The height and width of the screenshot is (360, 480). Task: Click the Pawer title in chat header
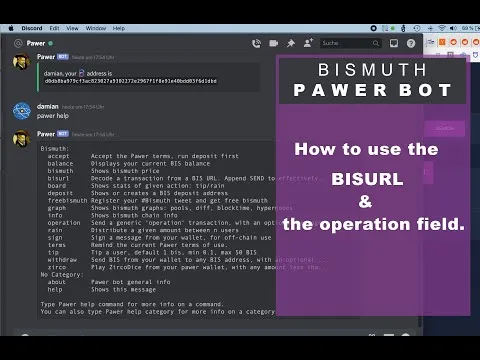[36, 43]
